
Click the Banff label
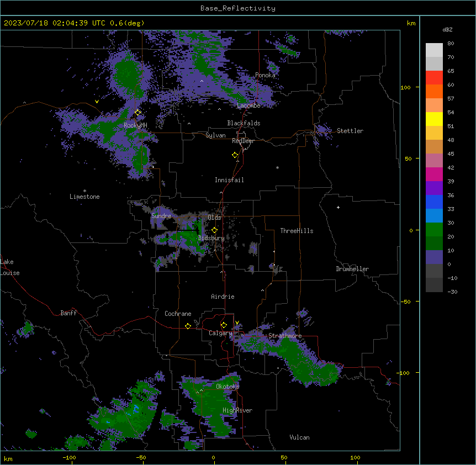point(68,313)
